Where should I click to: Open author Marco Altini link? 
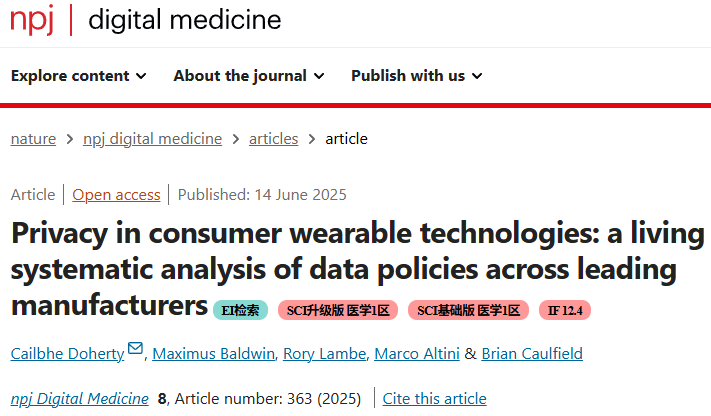(417, 354)
